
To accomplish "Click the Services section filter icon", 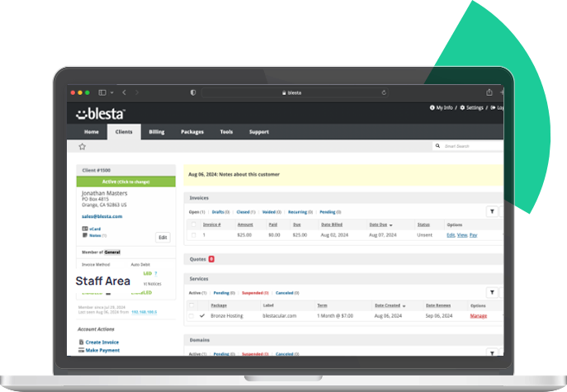I will 492,292.
